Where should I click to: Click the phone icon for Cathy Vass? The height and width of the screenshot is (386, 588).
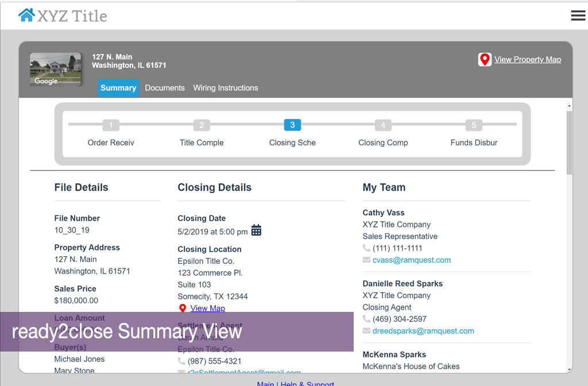tap(366, 248)
